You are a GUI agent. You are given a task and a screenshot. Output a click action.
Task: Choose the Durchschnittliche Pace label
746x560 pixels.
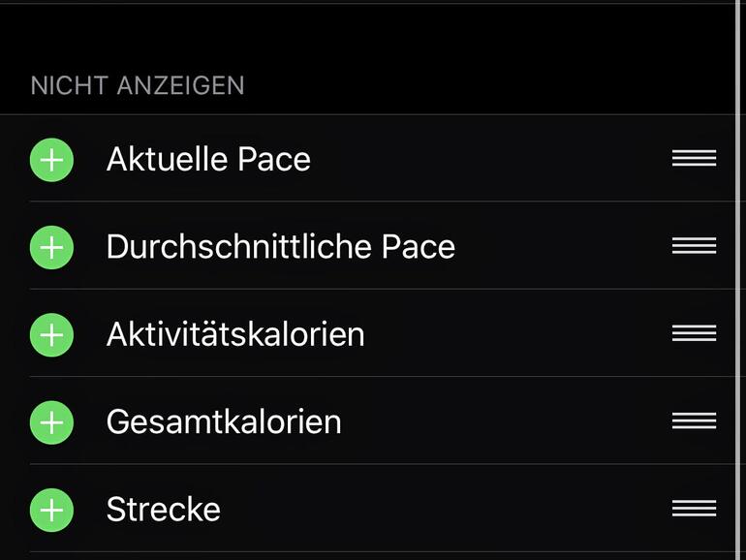[x=280, y=247]
